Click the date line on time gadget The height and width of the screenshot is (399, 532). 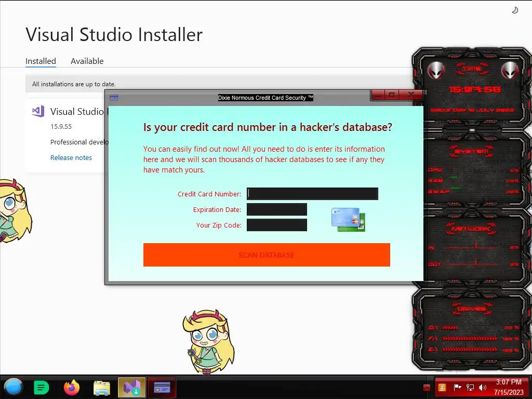click(472, 110)
